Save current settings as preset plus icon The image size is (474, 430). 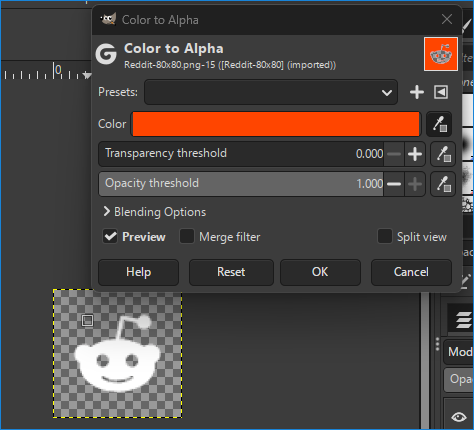(417, 92)
